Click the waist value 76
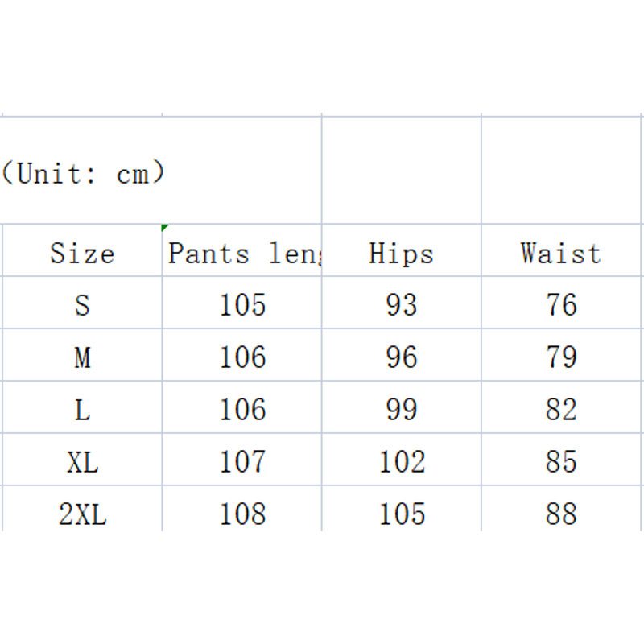The width and height of the screenshot is (644, 644). point(560,305)
